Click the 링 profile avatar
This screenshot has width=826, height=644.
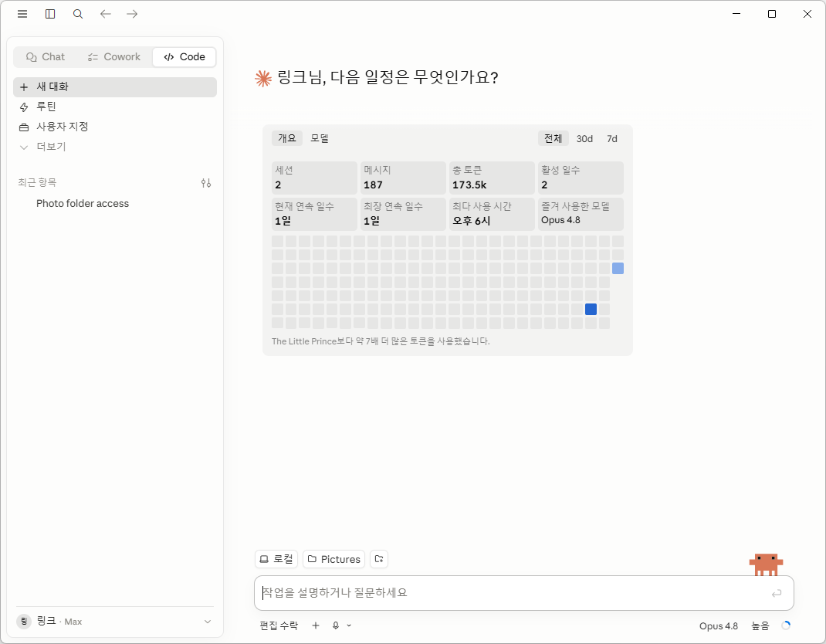point(24,622)
